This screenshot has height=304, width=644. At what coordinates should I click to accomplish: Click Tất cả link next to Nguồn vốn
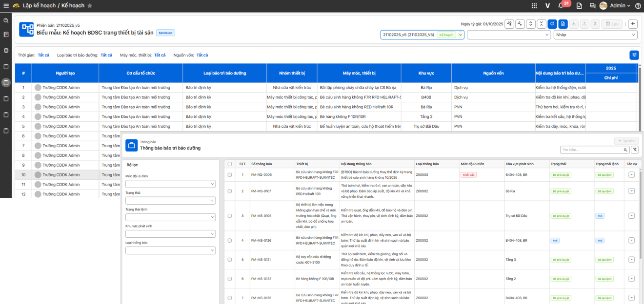pos(202,55)
